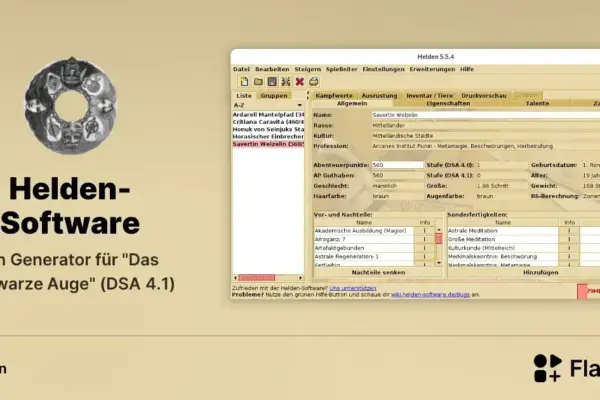600x400 pixels.
Task: Click the Kulturkunde (Mittelreich) row
Action: point(503,248)
